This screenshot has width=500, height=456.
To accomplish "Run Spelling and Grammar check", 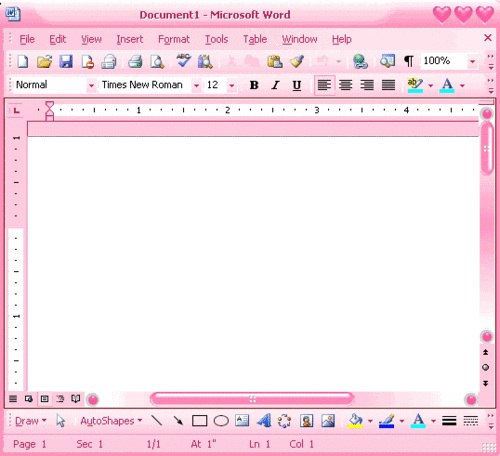I will click(183, 61).
